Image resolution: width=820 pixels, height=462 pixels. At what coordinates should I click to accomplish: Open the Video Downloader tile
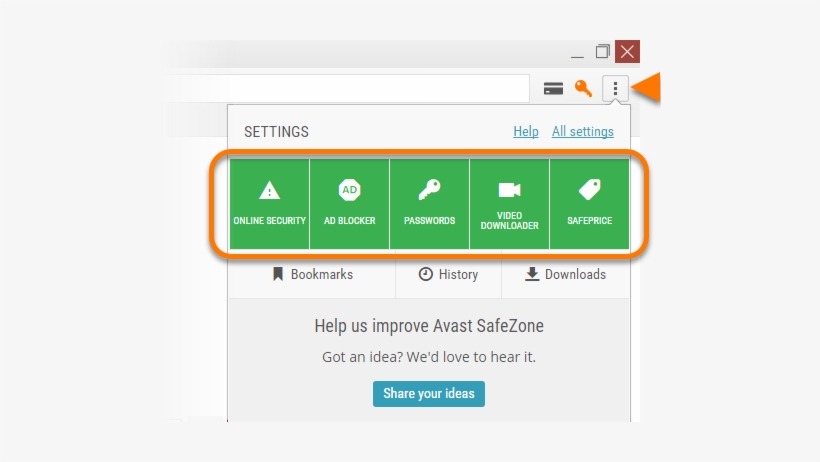pyautogui.click(x=509, y=204)
